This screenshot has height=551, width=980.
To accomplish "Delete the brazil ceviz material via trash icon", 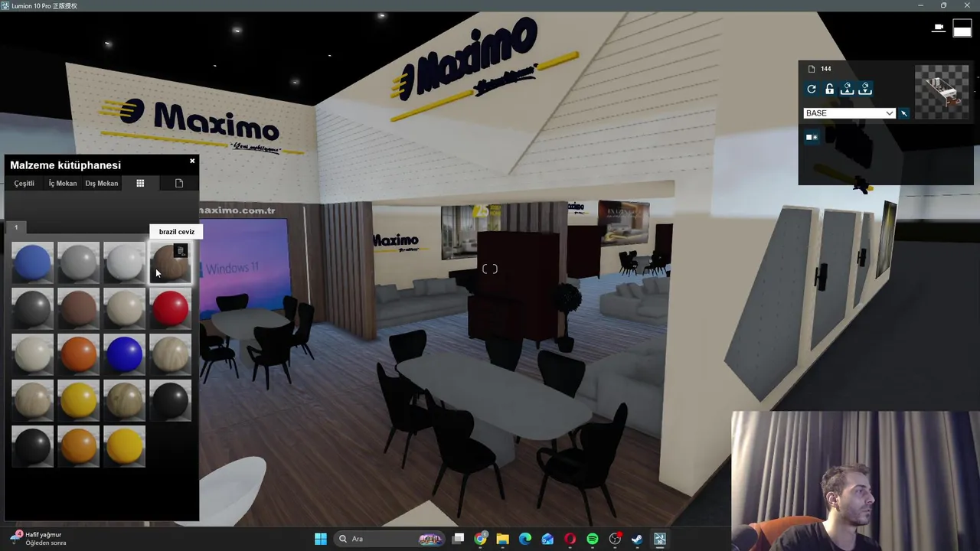I will pos(180,251).
